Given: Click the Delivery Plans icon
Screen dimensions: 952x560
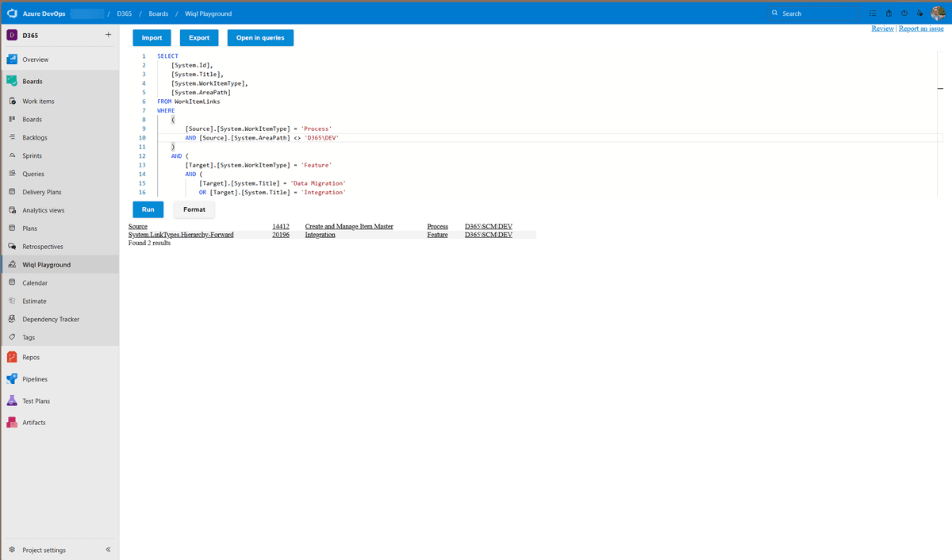Looking at the screenshot, I should click(13, 192).
